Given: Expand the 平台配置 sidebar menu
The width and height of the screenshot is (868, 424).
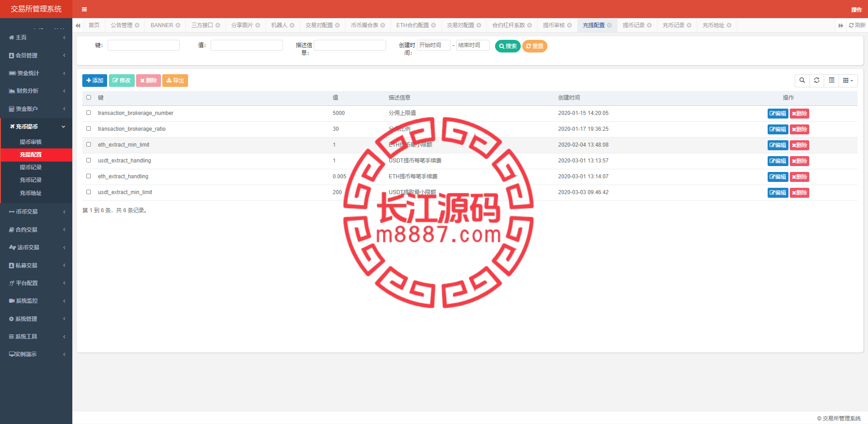Looking at the screenshot, I should tap(36, 283).
